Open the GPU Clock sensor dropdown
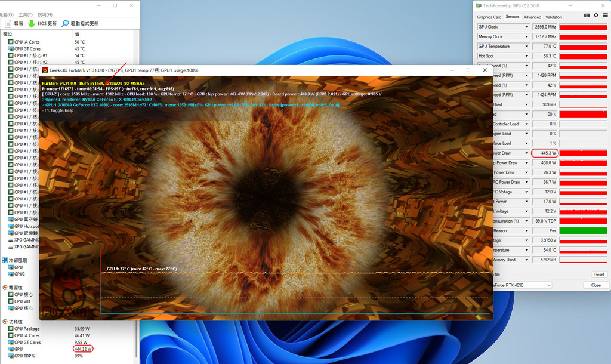611x364 pixels. [x=526, y=27]
